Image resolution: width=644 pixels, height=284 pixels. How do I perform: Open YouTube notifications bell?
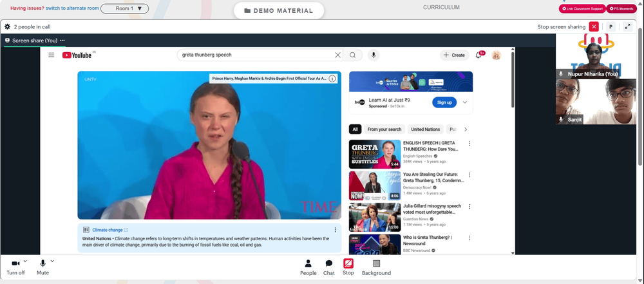(478, 55)
